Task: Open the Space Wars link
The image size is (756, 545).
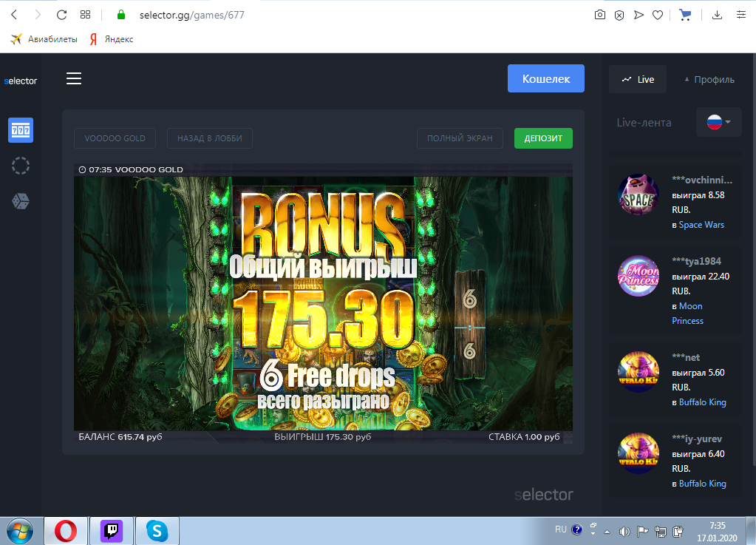Action: (x=701, y=225)
